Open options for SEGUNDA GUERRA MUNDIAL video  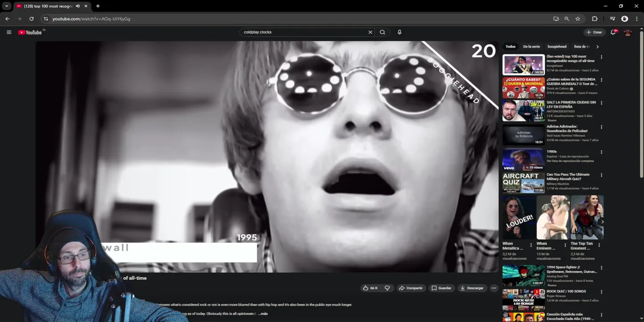pos(602,80)
